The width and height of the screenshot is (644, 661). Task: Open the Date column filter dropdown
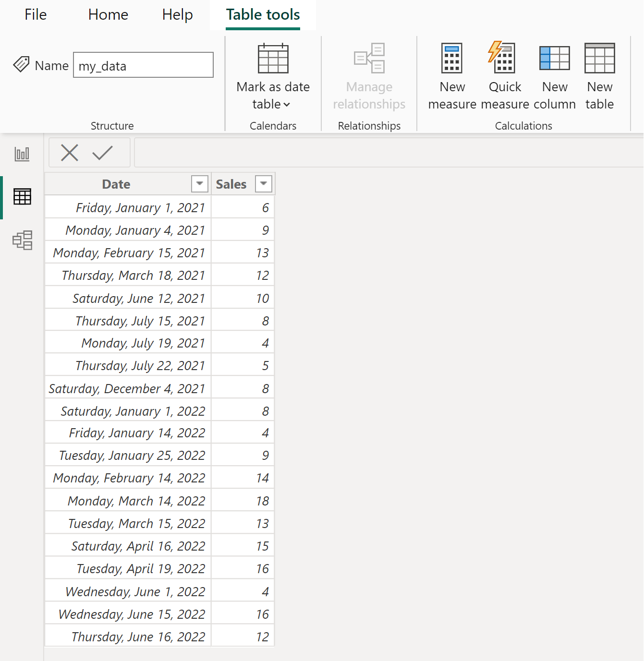(x=199, y=183)
